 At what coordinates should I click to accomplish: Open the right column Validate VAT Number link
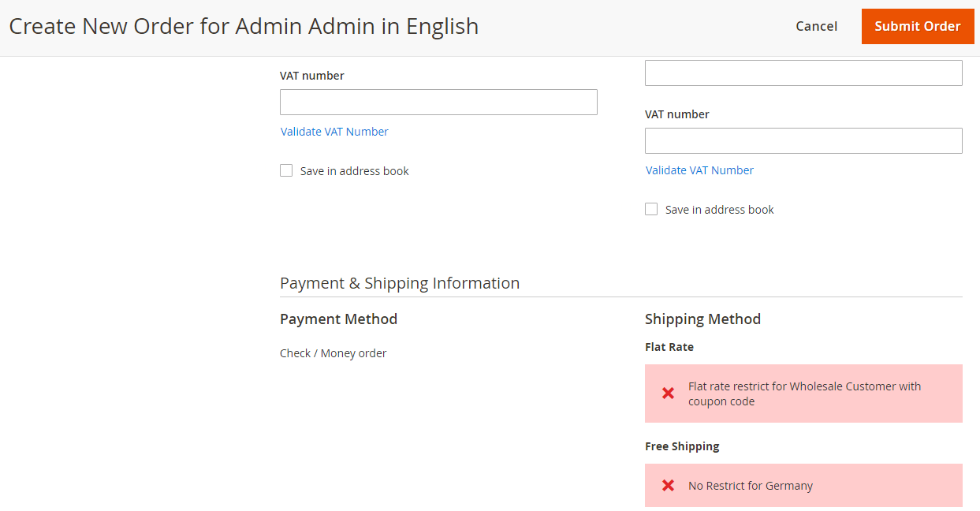coord(699,170)
